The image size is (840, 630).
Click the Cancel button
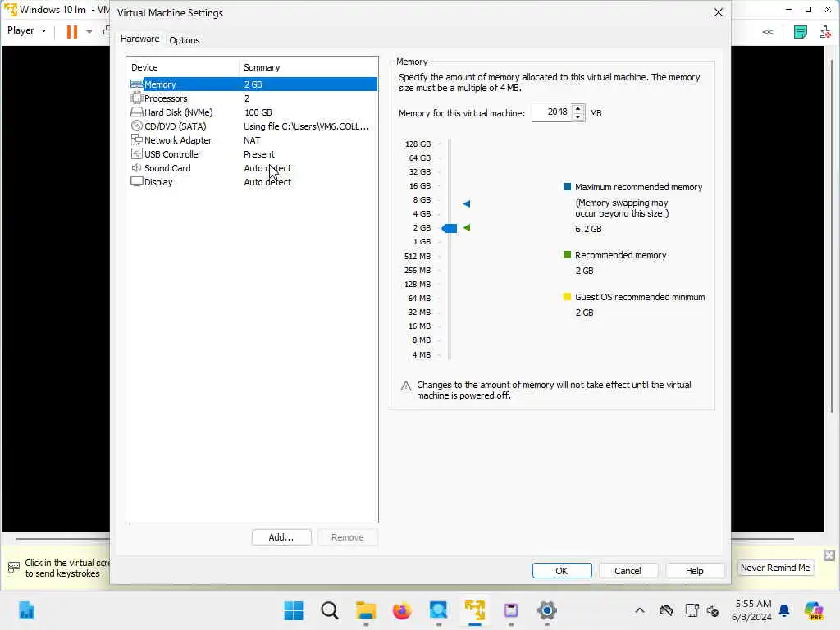coord(628,571)
